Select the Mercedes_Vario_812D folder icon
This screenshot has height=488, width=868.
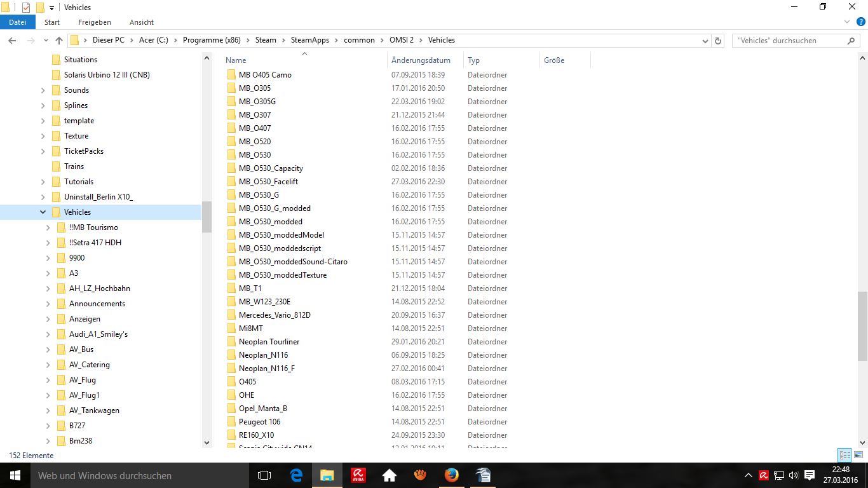point(231,315)
